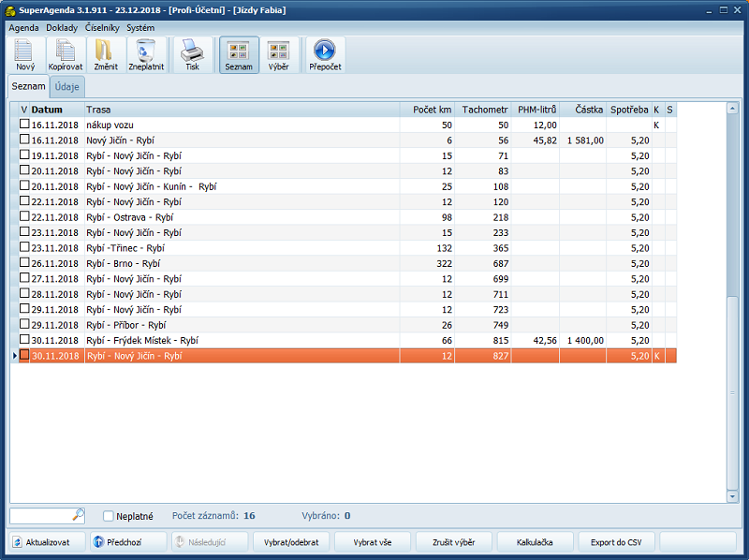Click the search input field
The width and height of the screenshot is (749, 560).
(40, 516)
